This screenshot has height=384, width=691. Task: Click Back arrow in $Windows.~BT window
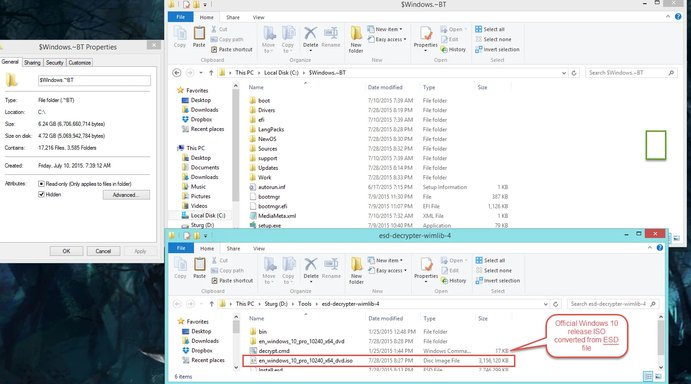point(177,73)
